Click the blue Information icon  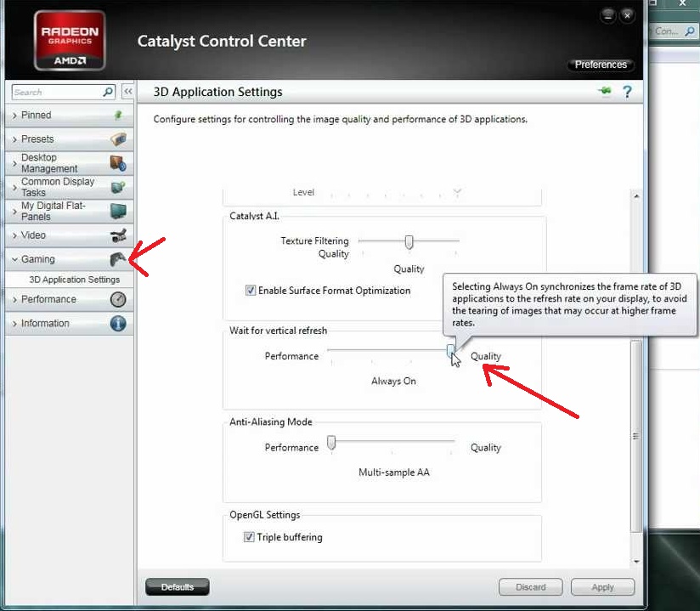click(118, 324)
